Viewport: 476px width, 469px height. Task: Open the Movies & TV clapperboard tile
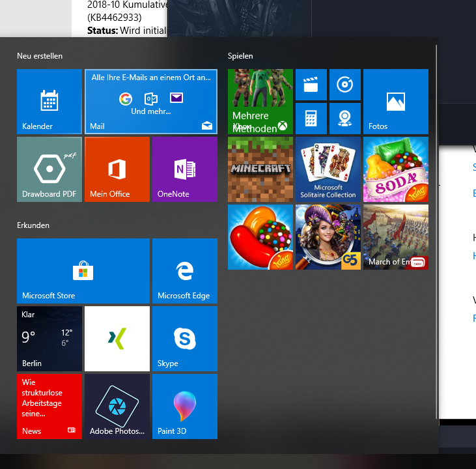[311, 85]
